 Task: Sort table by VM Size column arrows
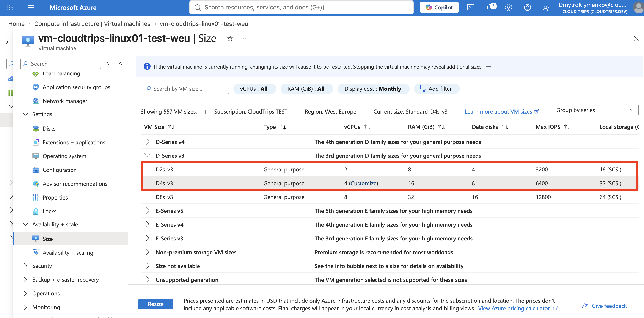coord(171,127)
